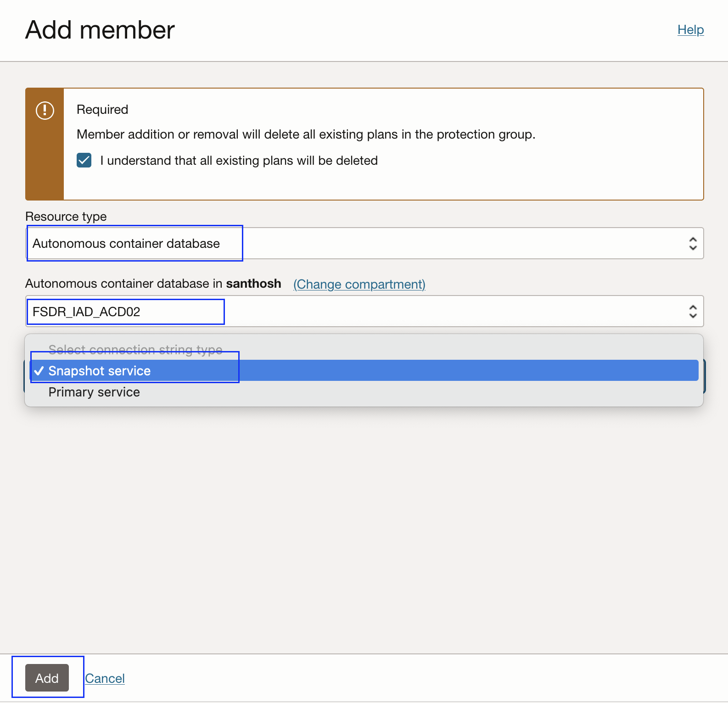Open the Resource type dropdown
The width and height of the screenshot is (728, 703).
pos(358,244)
